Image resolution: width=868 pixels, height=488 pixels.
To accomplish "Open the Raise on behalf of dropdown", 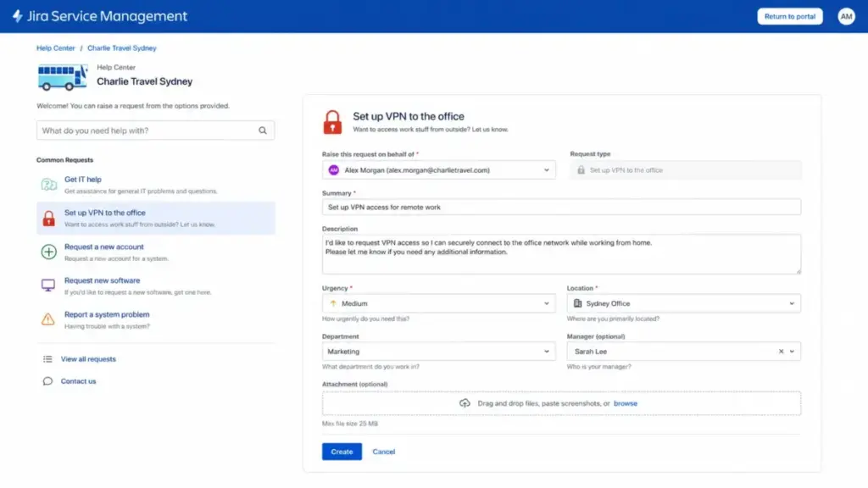I will (438, 170).
